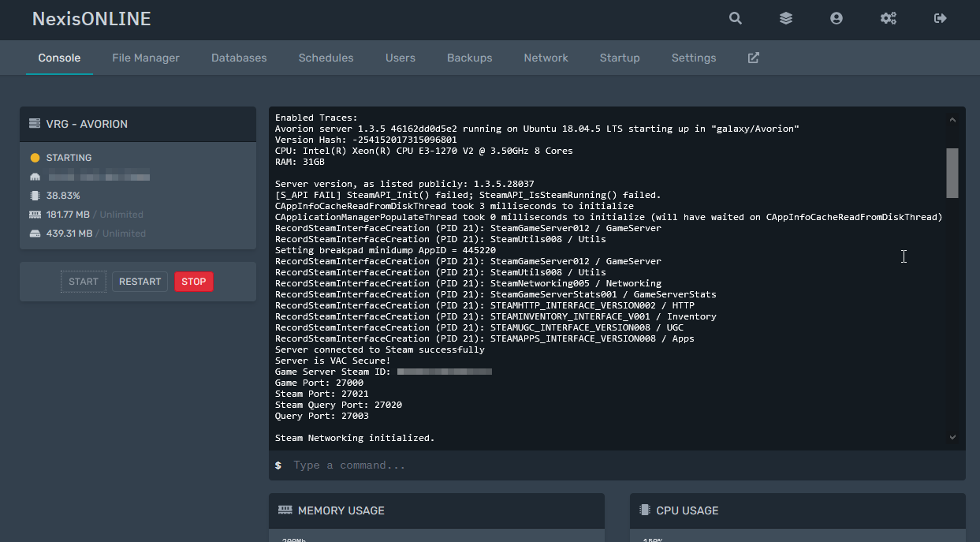Click 'Steam Networking initialized.' line
Image resolution: width=980 pixels, height=542 pixels.
pyautogui.click(x=355, y=438)
